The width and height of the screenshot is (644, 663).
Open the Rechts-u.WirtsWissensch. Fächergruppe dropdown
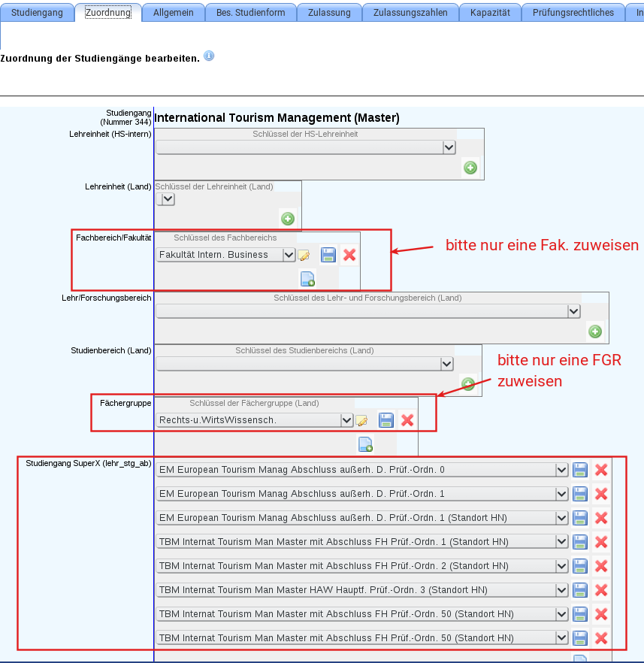[255, 420]
